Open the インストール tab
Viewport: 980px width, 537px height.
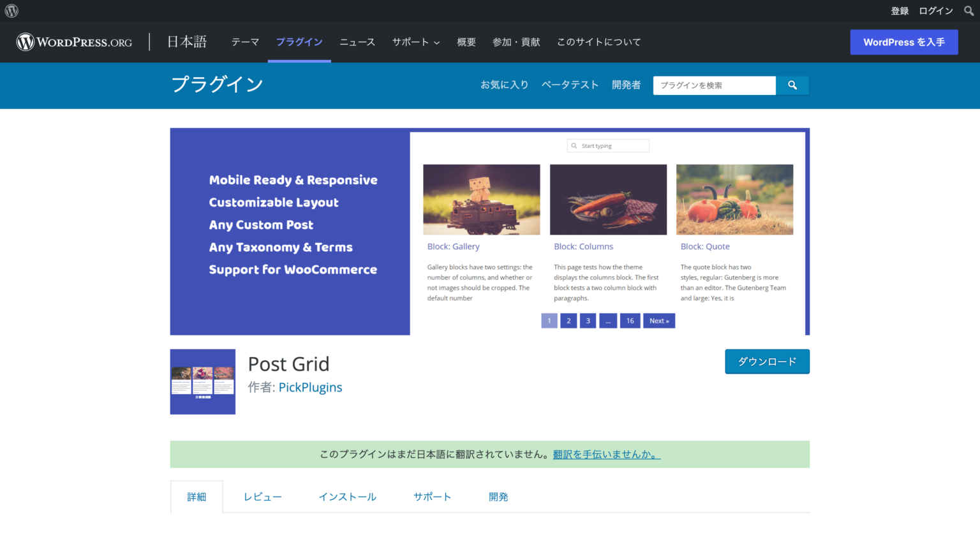[347, 496]
